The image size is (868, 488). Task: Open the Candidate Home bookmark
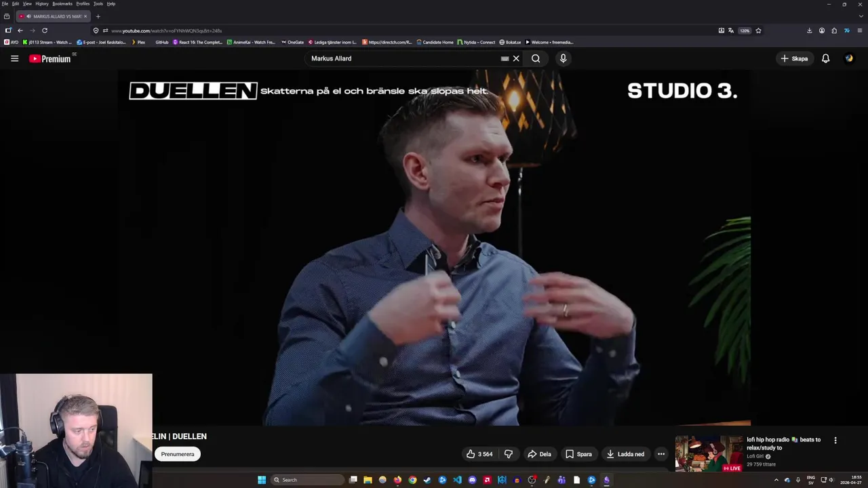point(435,42)
